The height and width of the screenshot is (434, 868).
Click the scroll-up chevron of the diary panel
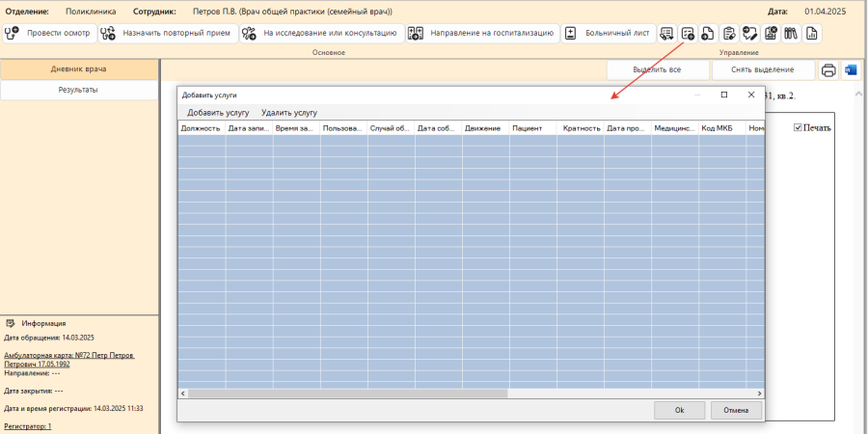tap(859, 93)
